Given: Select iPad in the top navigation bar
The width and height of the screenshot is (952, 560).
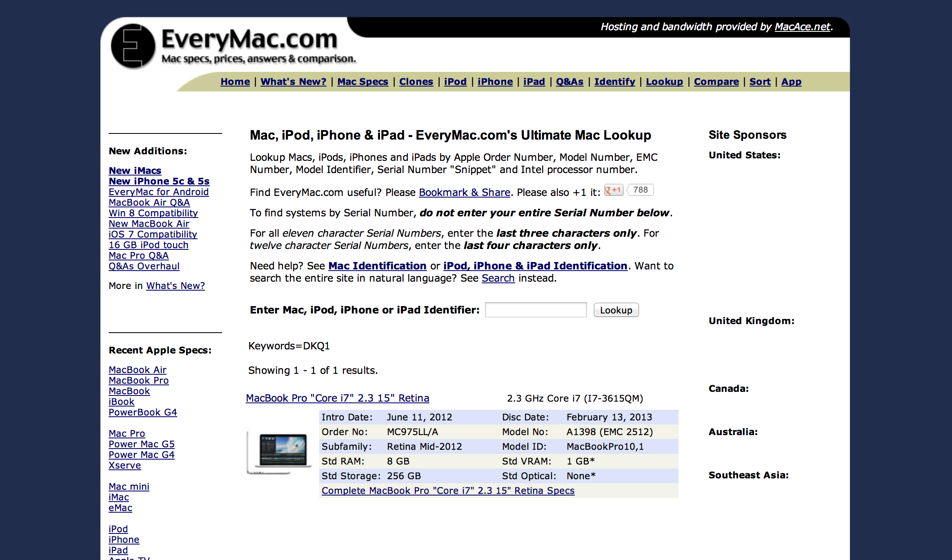Looking at the screenshot, I should click(534, 82).
